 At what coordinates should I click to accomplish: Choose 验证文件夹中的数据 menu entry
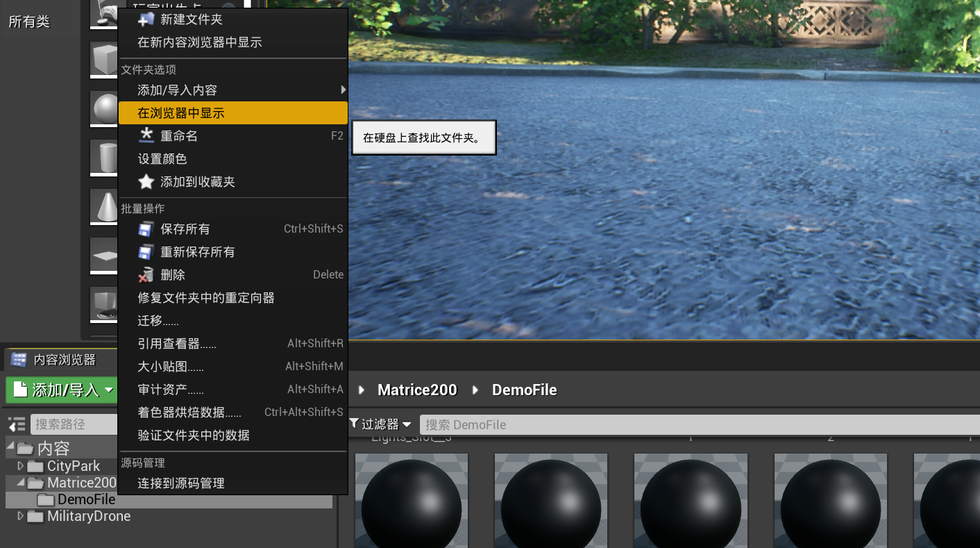click(x=233, y=435)
